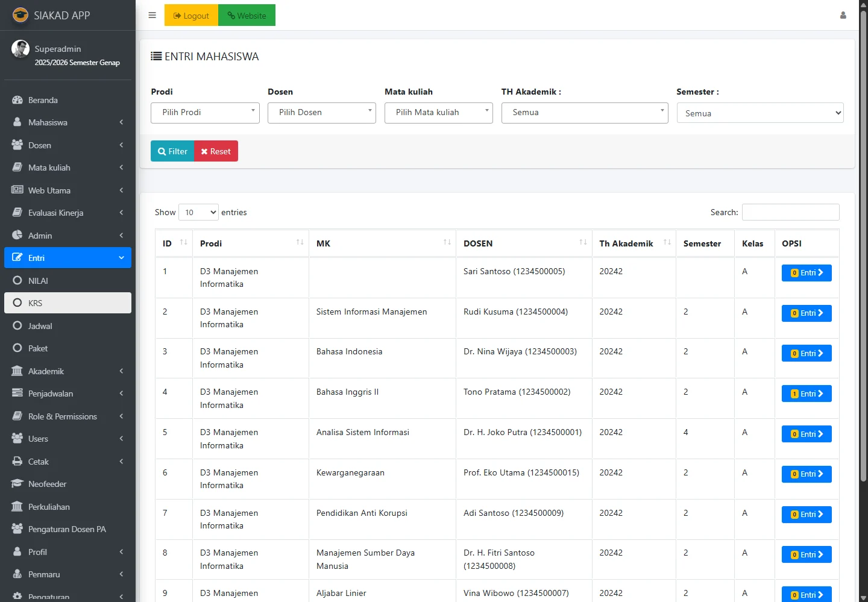Open the Jadwal submenu item
The image size is (868, 602).
[x=40, y=326]
